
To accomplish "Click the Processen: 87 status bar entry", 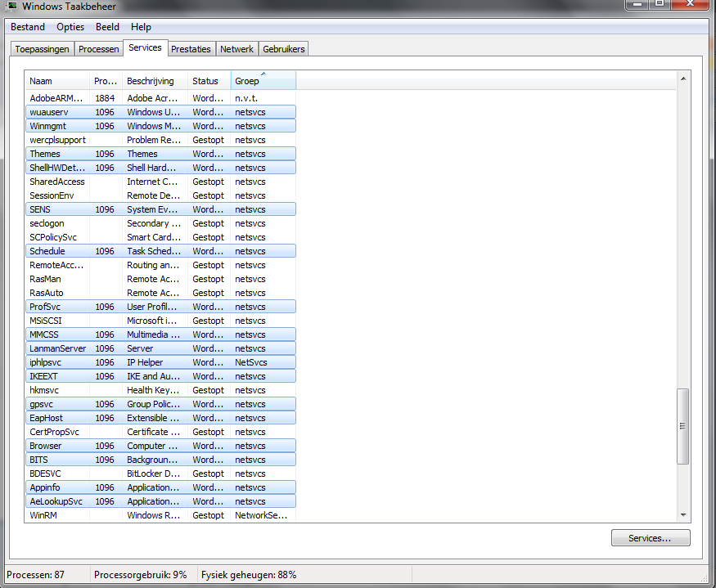I will (36, 575).
